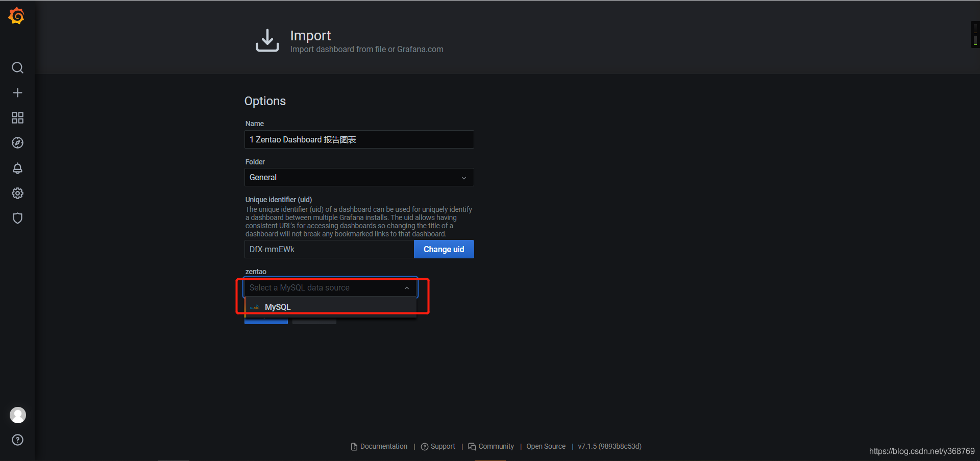Click the Select a MySQL data source field
The height and width of the screenshot is (461, 980).
[x=331, y=288]
